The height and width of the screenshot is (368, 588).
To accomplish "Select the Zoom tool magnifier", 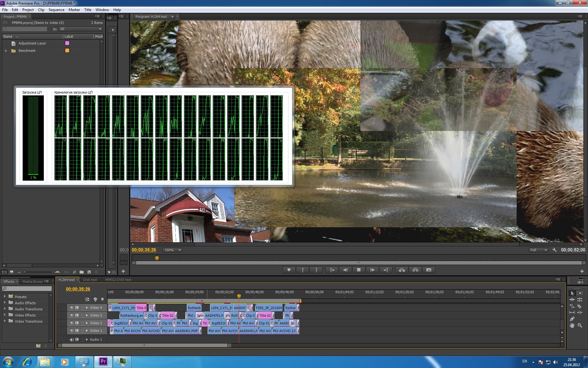I will point(580,325).
